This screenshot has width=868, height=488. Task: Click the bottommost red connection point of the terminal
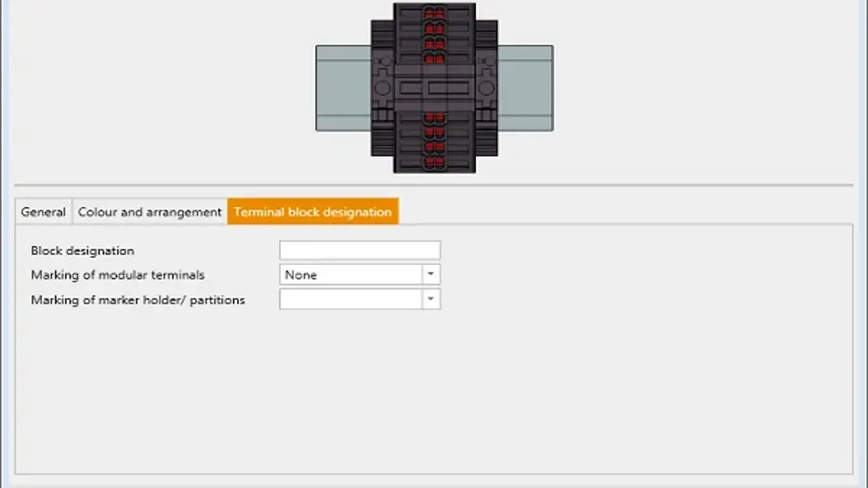[x=434, y=162]
